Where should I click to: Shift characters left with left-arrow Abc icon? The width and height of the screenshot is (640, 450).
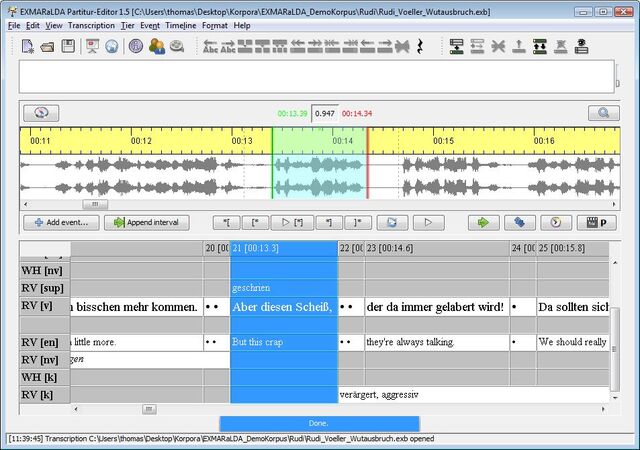[x=210, y=46]
